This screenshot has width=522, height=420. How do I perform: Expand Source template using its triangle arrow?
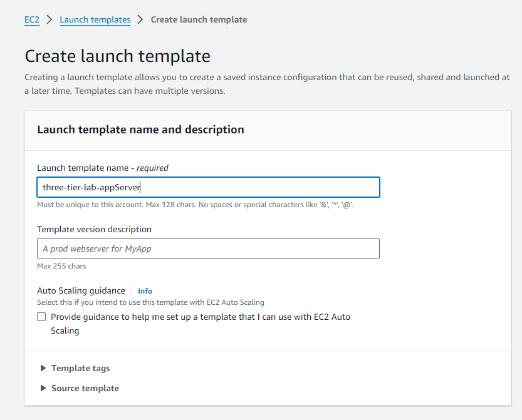(43, 388)
